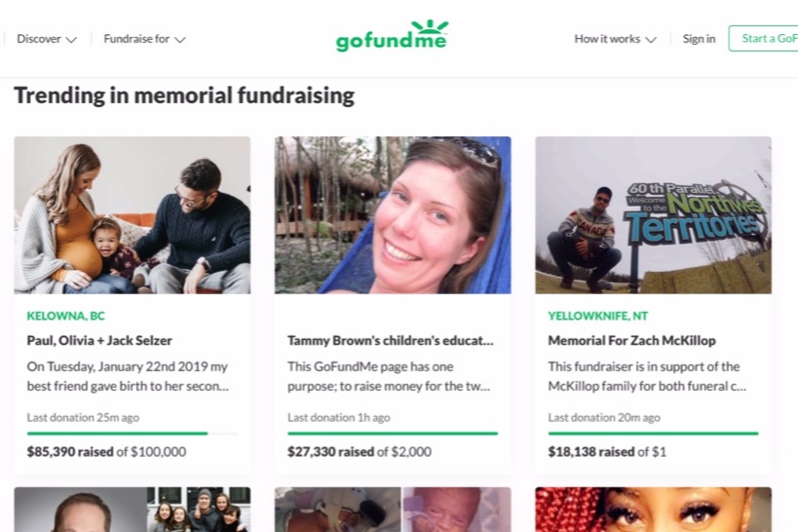Click the KELOWNA, BC location label
Viewport: 798px width, 532px height.
(65, 316)
